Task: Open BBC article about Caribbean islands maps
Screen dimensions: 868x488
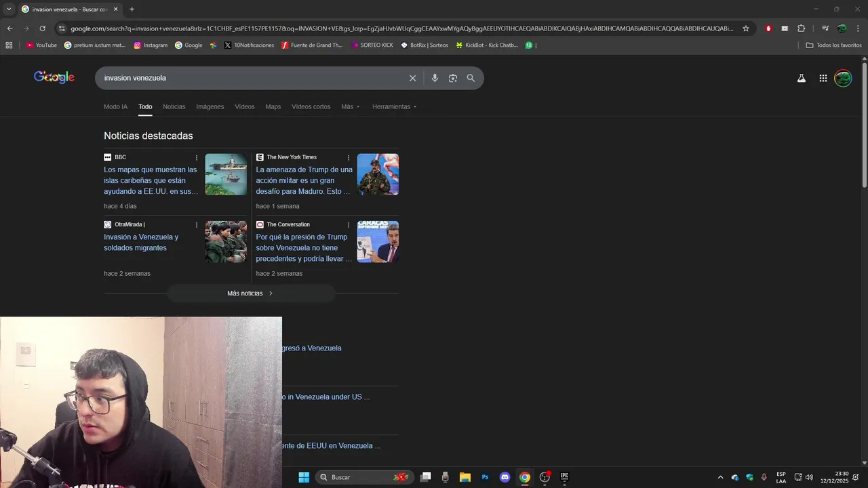Action: coord(151,180)
